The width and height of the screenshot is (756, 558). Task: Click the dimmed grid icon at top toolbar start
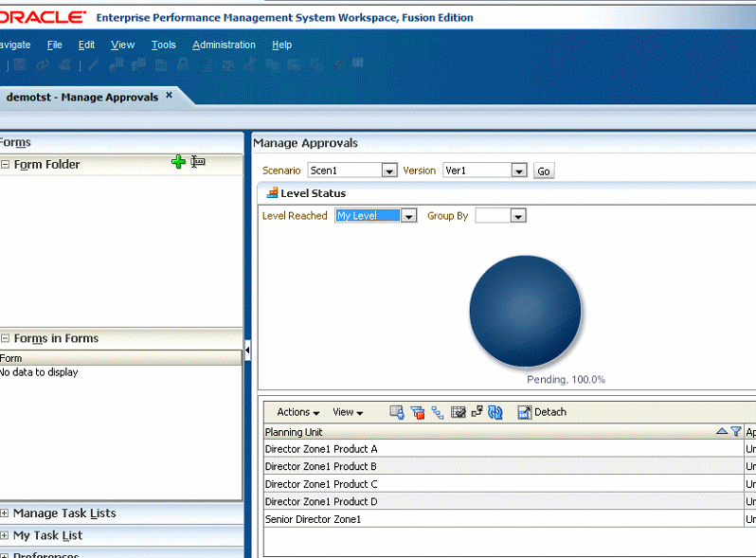click(20, 64)
